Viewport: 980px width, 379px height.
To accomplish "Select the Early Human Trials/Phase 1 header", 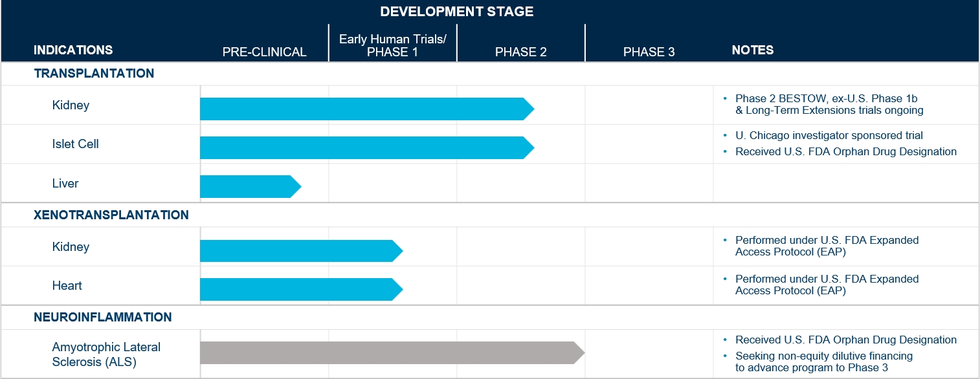I will (392, 46).
